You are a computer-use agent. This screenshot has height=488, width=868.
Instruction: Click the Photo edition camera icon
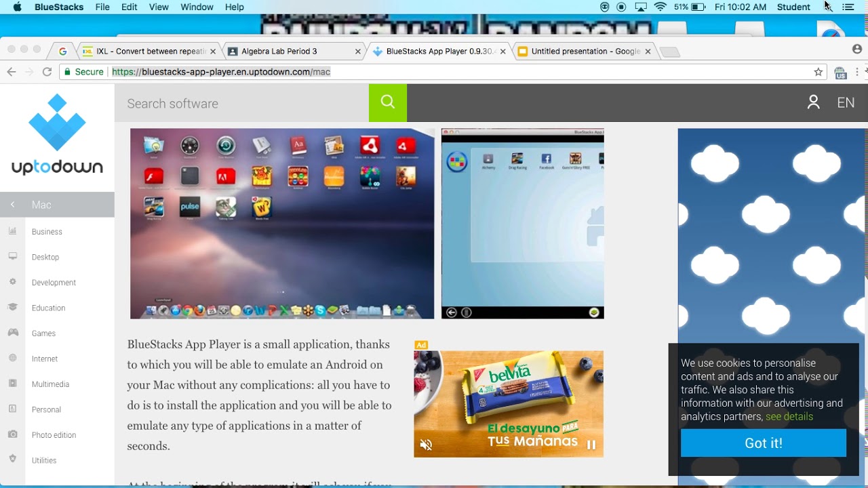pos(12,434)
